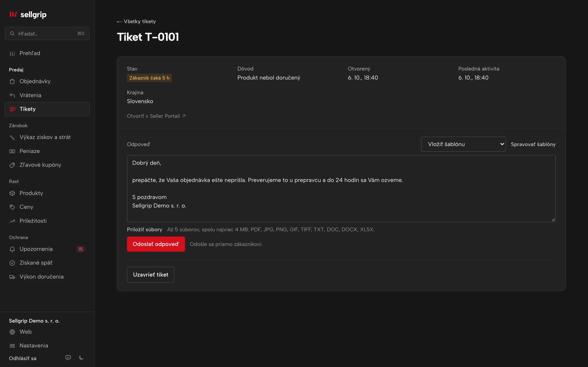
Task: Click the Hľadať search field
Action: coord(47,34)
